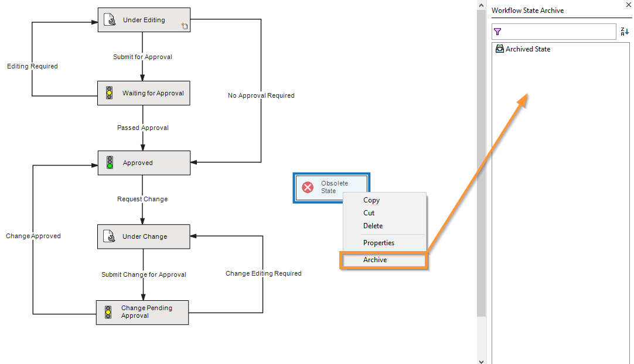Click the yellow traffic light icon on Change Pending Approval
Screen dimensions: 634x364
(x=109, y=312)
